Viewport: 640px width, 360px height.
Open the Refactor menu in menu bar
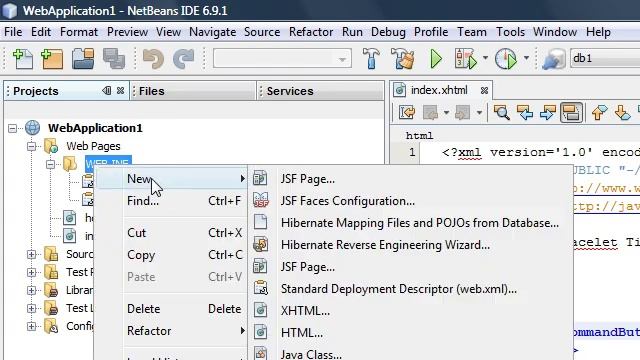pos(311,32)
